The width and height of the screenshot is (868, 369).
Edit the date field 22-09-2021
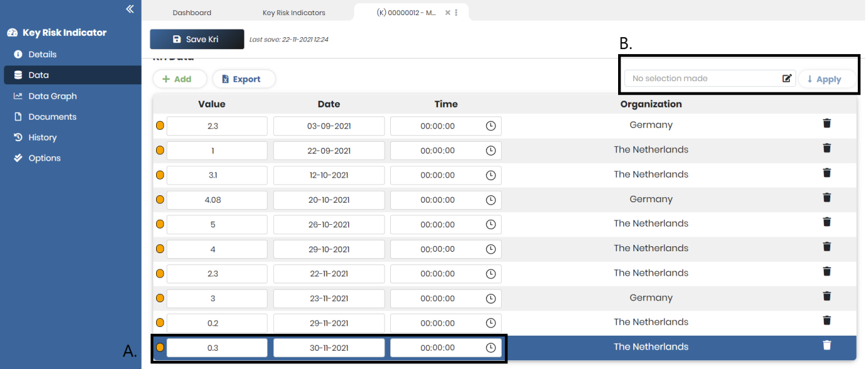pos(329,150)
